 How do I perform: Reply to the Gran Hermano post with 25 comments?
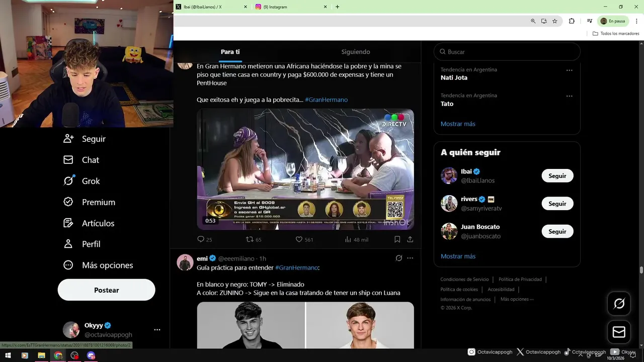tap(205, 239)
